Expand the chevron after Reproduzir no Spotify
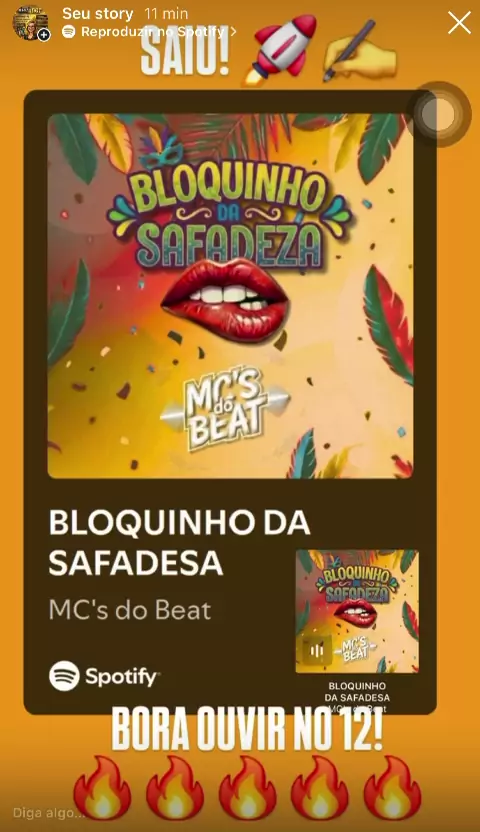The width and height of the screenshot is (480, 832). (x=233, y=32)
